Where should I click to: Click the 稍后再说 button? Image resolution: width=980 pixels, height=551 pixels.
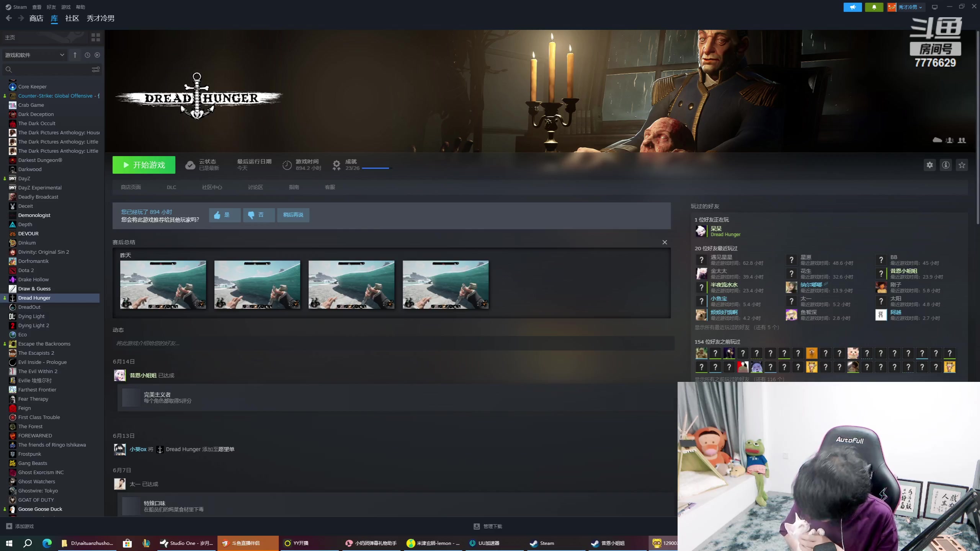(293, 215)
